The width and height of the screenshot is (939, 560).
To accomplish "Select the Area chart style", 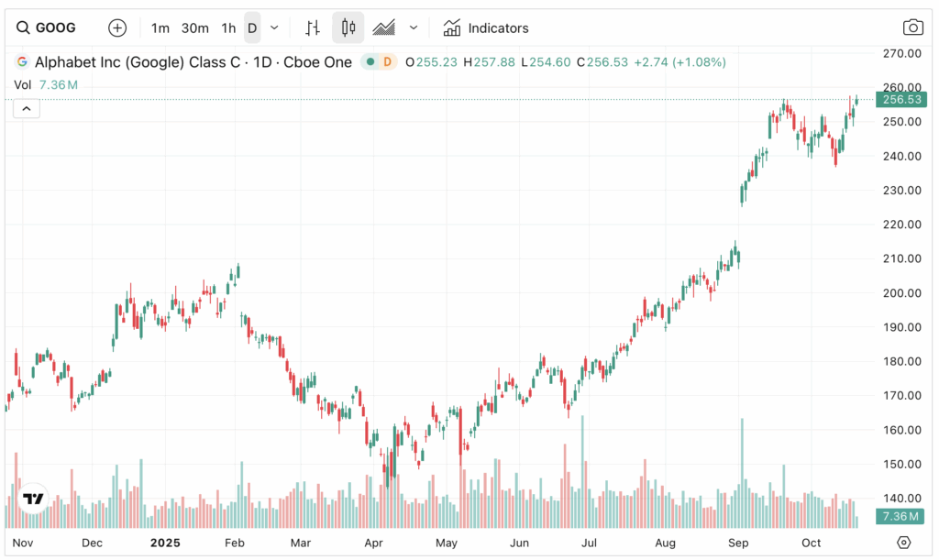I will [x=383, y=27].
